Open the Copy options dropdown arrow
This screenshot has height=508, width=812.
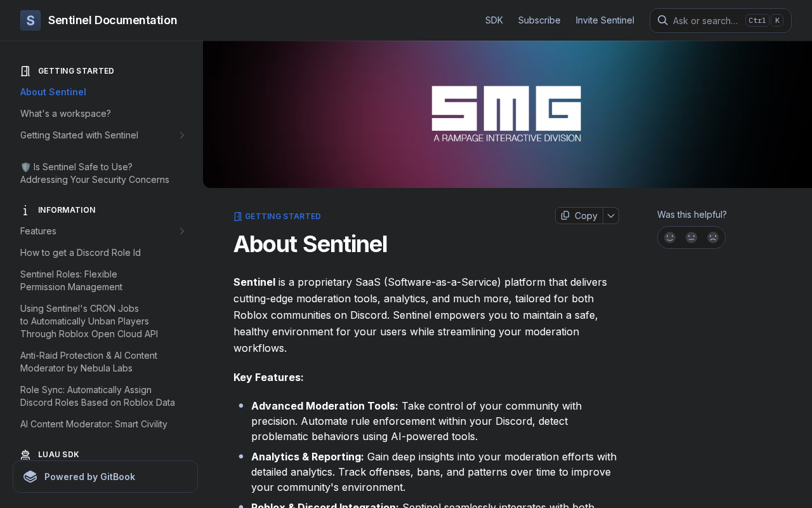click(611, 216)
